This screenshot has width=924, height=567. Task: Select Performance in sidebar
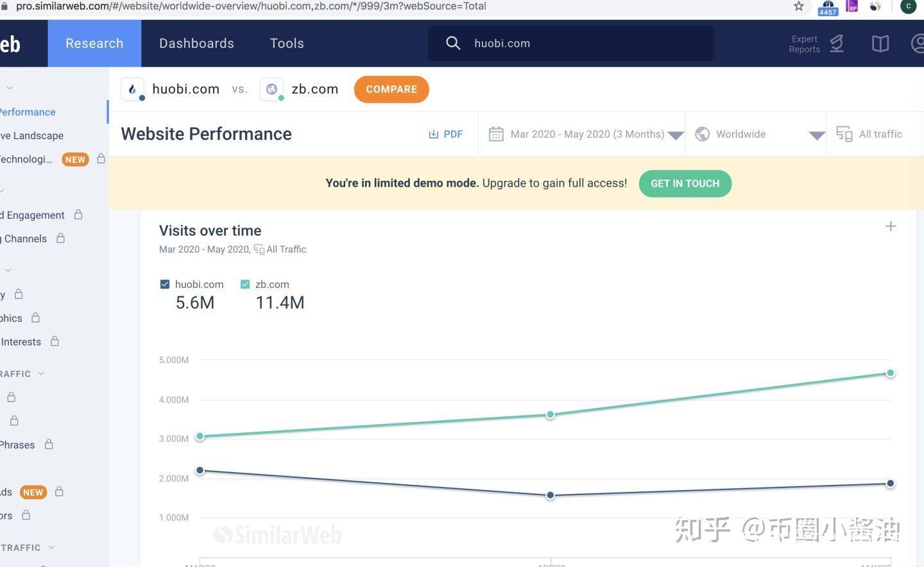click(x=28, y=112)
